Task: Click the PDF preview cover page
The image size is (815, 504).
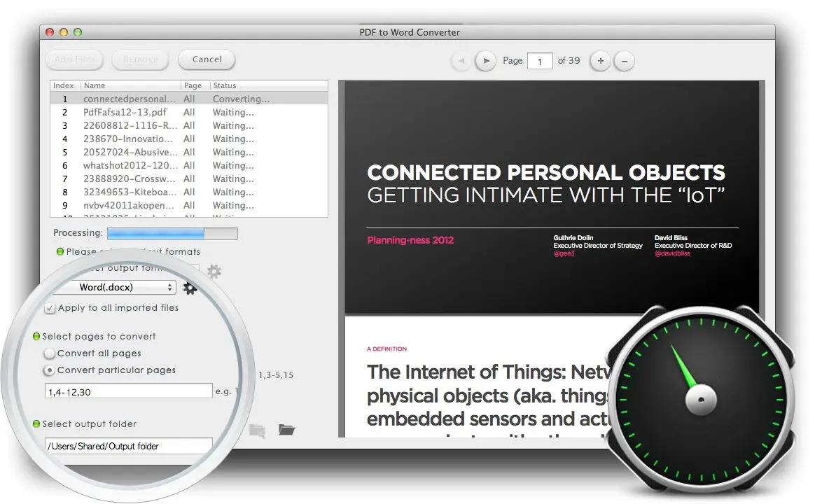Action: tap(552, 197)
